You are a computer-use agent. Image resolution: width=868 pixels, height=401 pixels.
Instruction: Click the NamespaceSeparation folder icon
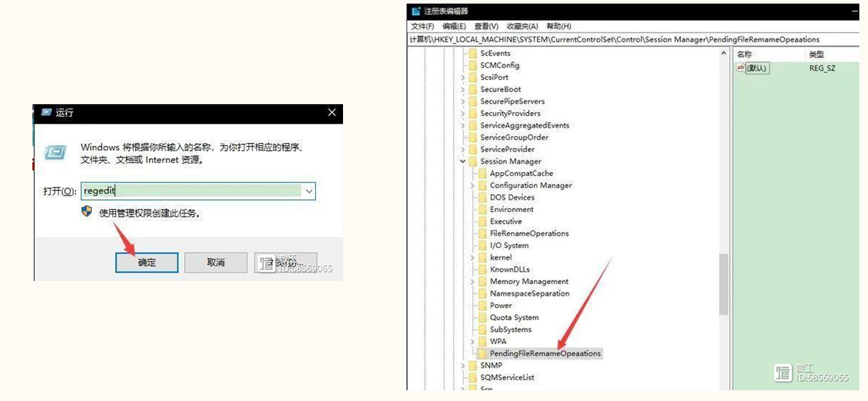[x=483, y=293]
